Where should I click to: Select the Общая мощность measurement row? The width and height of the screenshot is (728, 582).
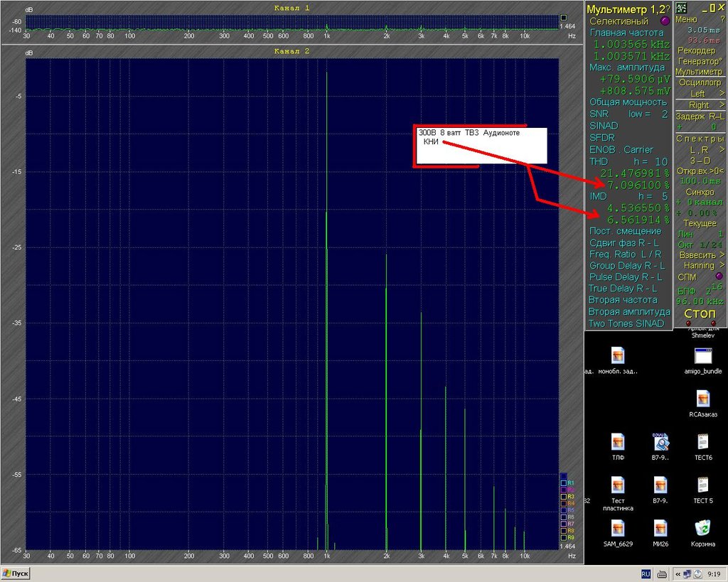(628, 102)
